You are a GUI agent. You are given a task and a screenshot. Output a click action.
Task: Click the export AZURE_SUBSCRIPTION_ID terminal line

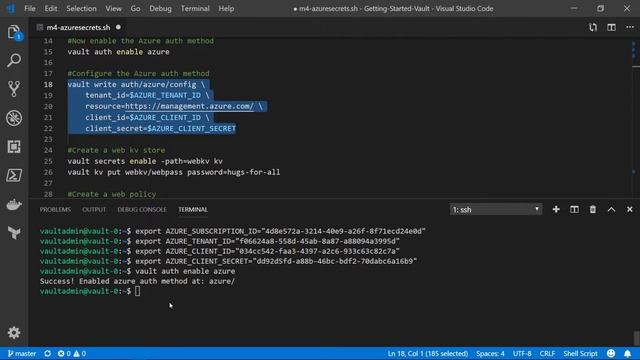tap(233, 231)
